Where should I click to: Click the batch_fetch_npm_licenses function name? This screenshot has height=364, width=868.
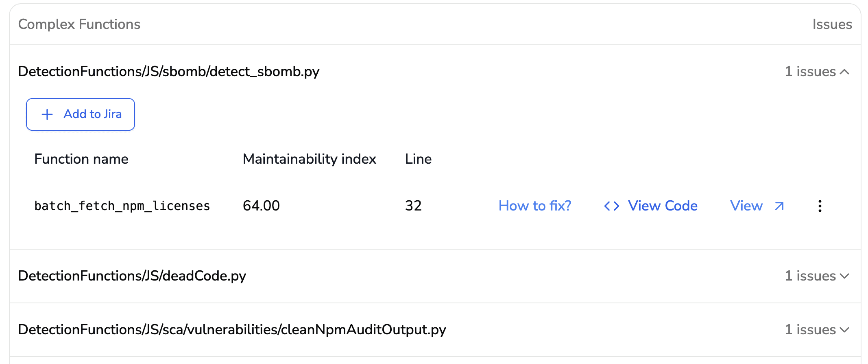click(122, 206)
